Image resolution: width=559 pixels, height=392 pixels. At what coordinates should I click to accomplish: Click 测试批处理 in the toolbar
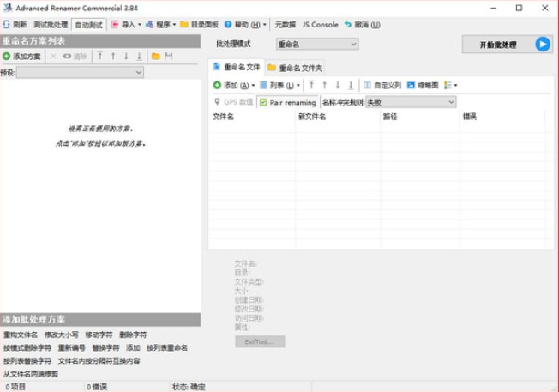point(51,25)
